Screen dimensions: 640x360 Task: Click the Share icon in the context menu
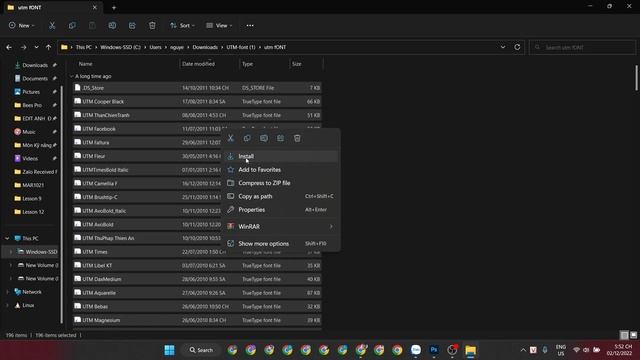click(280, 138)
